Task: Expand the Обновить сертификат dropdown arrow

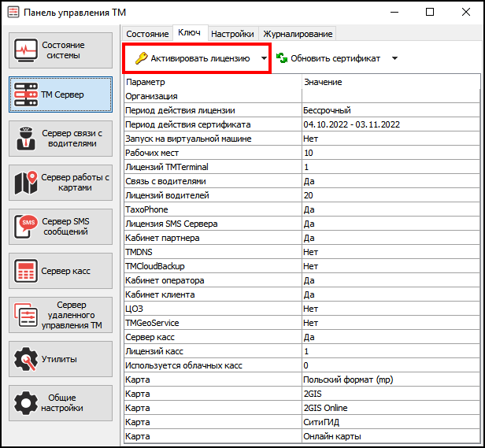Action: point(394,58)
